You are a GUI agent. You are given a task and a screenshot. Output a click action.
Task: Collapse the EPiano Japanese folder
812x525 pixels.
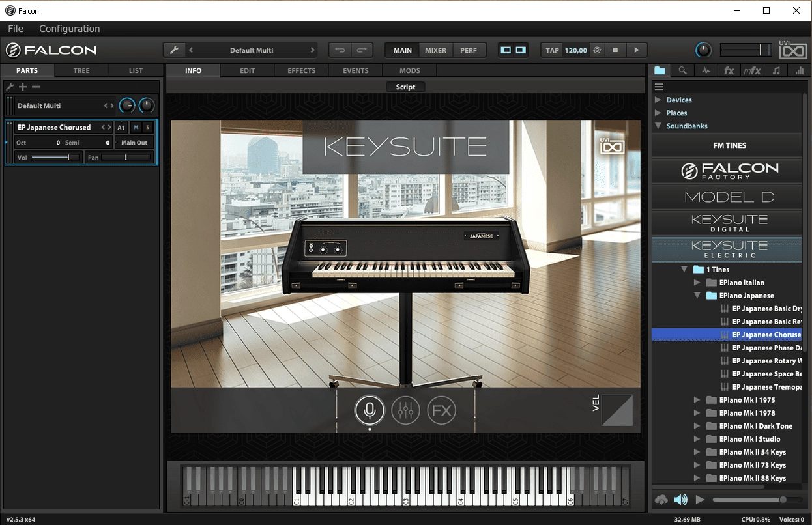click(697, 295)
